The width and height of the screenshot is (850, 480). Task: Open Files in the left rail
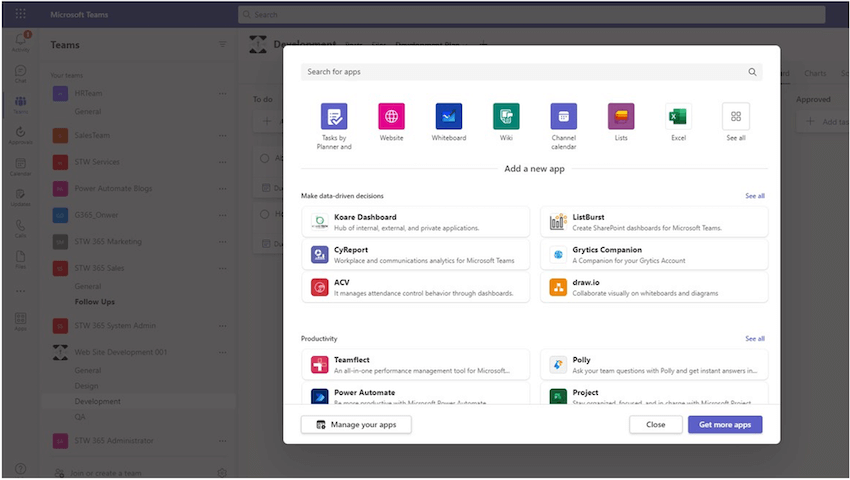(21, 259)
